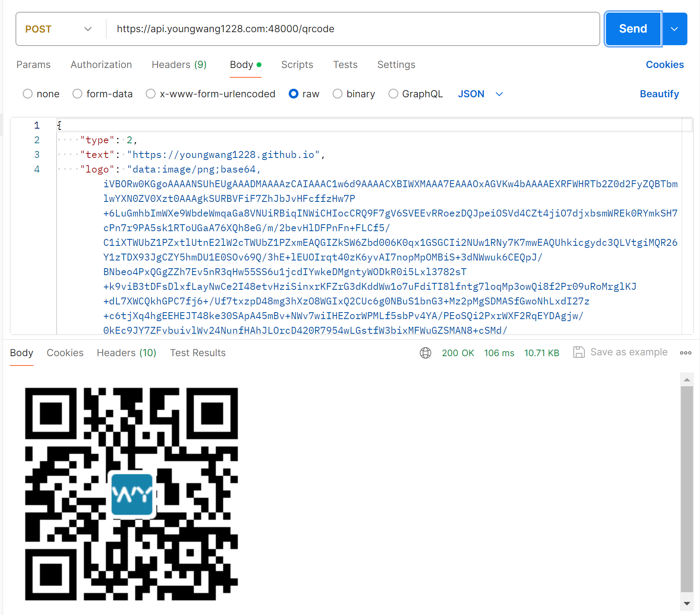
Task: Select x-www-form-urlencoded body type
Action: (x=150, y=94)
